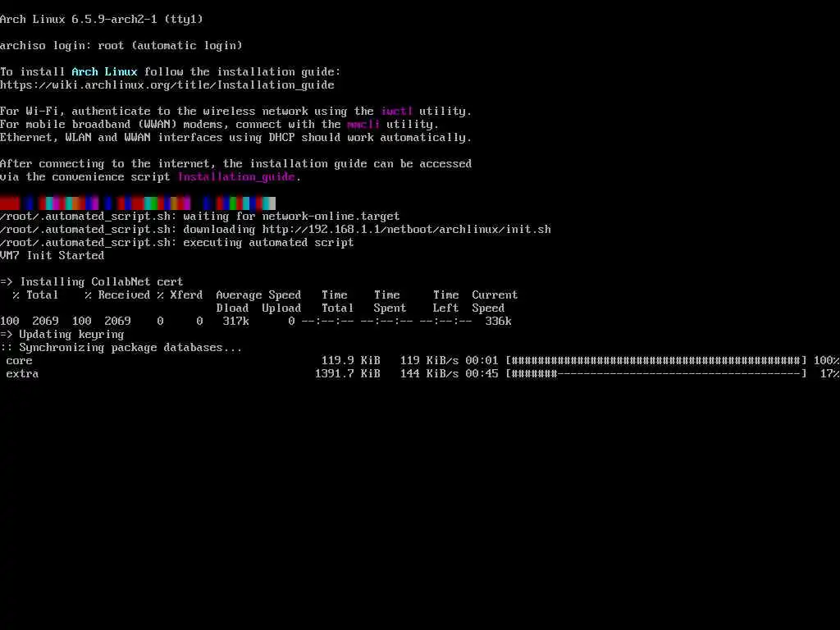
Task: Open the wiki.archlinux.org Installation_guide URL
Action: (167, 85)
